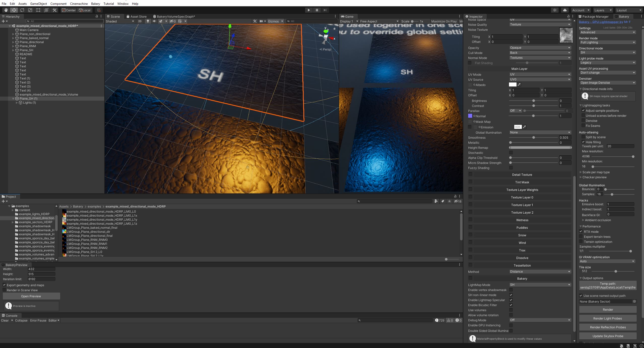Open the Render mode dropdown
Screen dimensions: 644x348
(x=607, y=42)
